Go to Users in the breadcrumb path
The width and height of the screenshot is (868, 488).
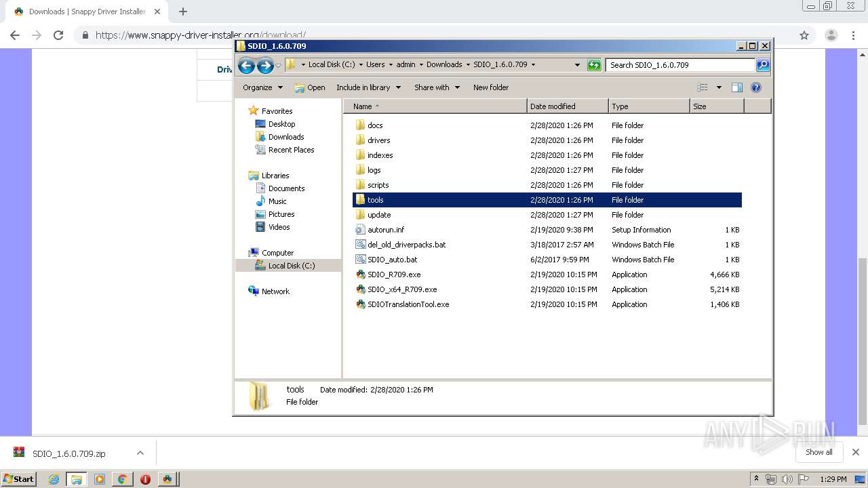click(375, 65)
